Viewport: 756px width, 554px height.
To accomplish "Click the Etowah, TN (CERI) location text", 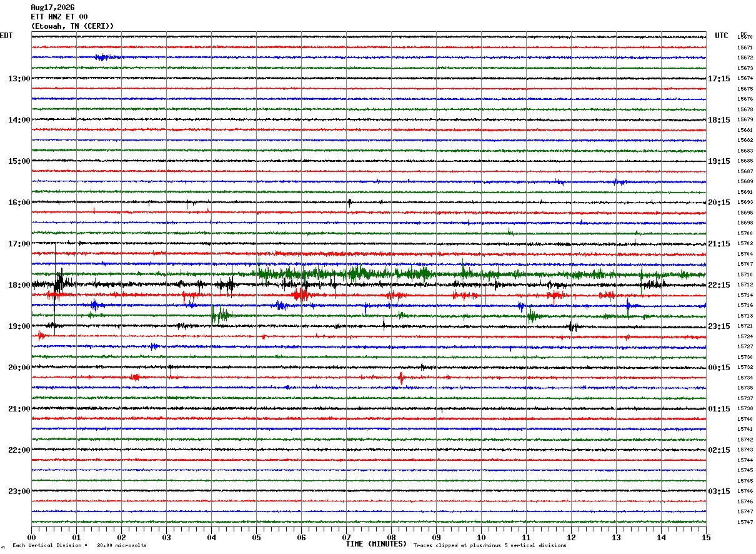I will pos(72,26).
